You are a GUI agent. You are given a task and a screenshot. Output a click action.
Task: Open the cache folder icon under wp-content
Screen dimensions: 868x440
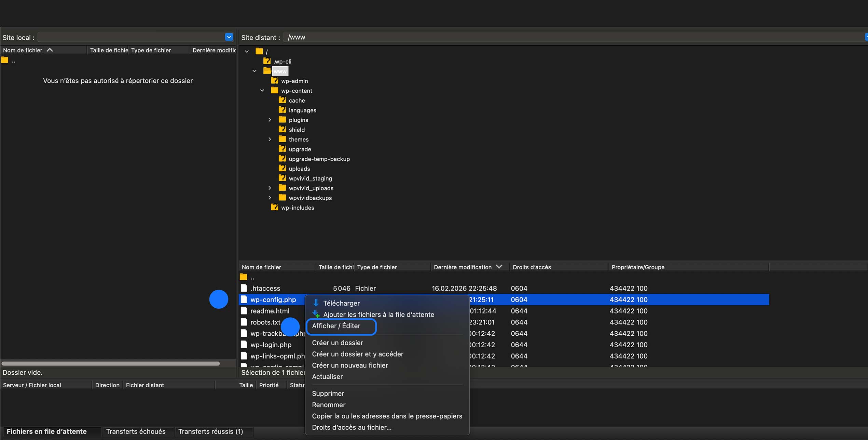283,100
